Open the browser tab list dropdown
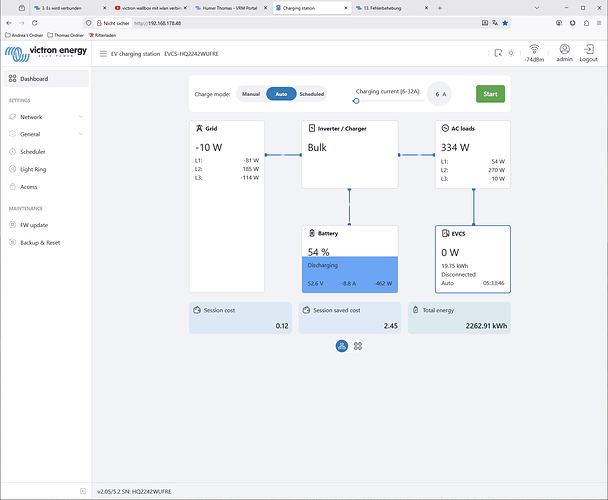 coord(537,8)
